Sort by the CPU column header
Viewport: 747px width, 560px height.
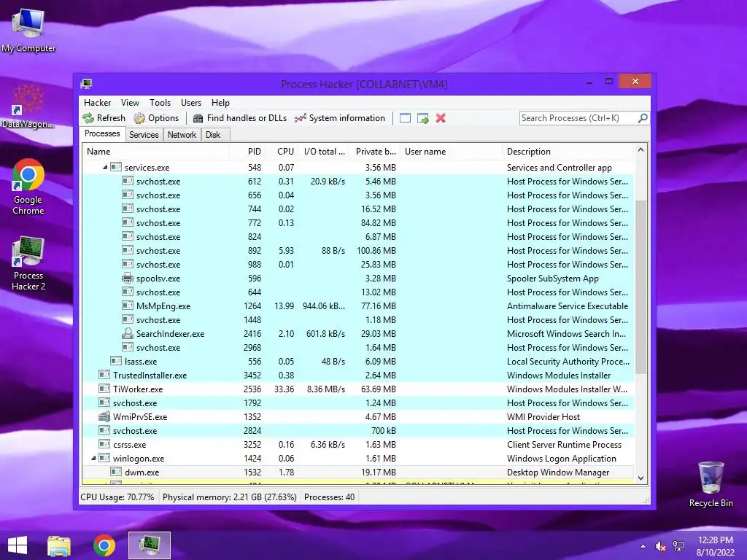coord(282,152)
